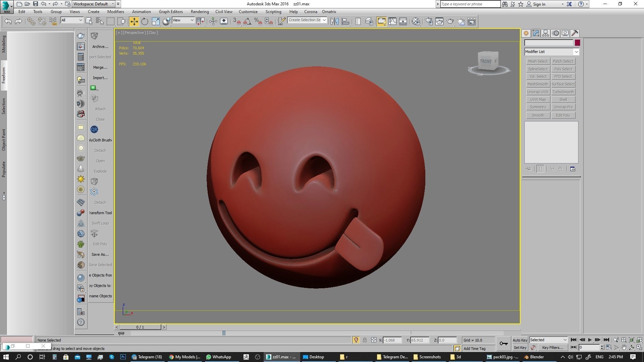The width and height of the screenshot is (644, 362).
Task: Click the Rendered Frame Window icon
Action: (x=439, y=21)
